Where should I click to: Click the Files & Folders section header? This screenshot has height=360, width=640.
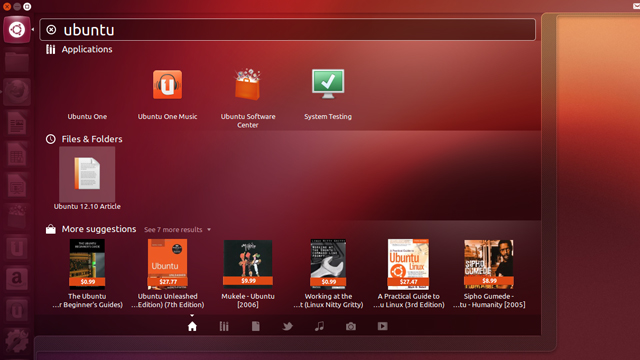click(x=84, y=139)
